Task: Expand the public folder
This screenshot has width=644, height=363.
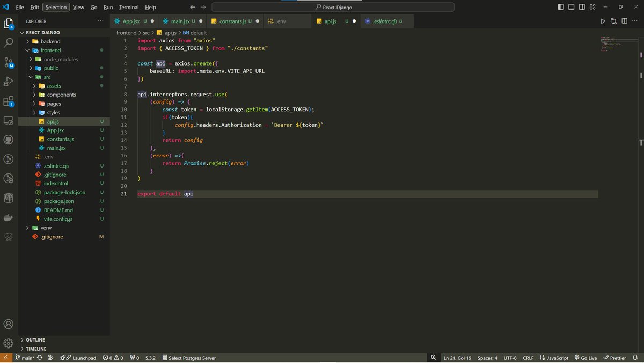Action: click(64, 68)
